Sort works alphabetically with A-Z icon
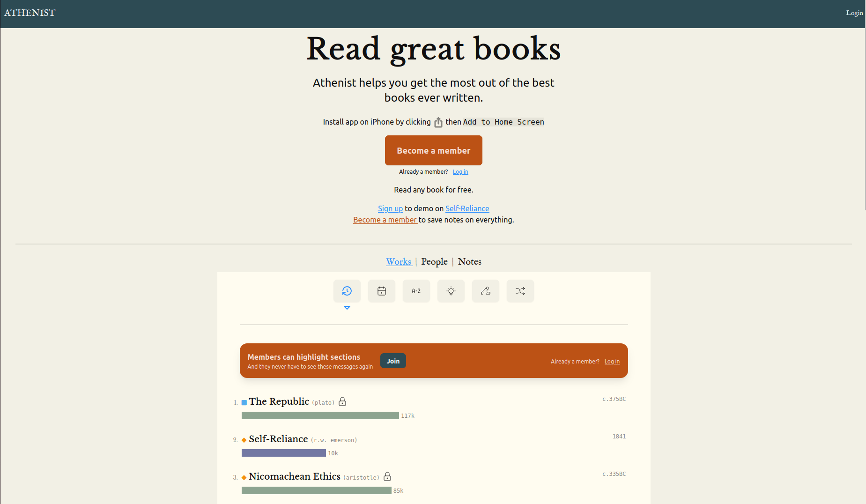The width and height of the screenshot is (866, 504). [416, 291]
